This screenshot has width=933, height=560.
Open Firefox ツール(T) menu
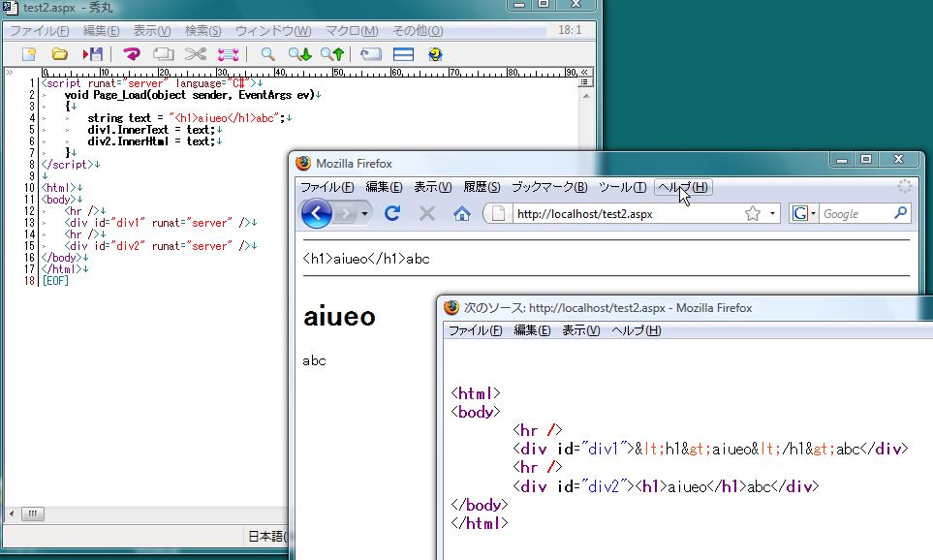click(x=622, y=187)
